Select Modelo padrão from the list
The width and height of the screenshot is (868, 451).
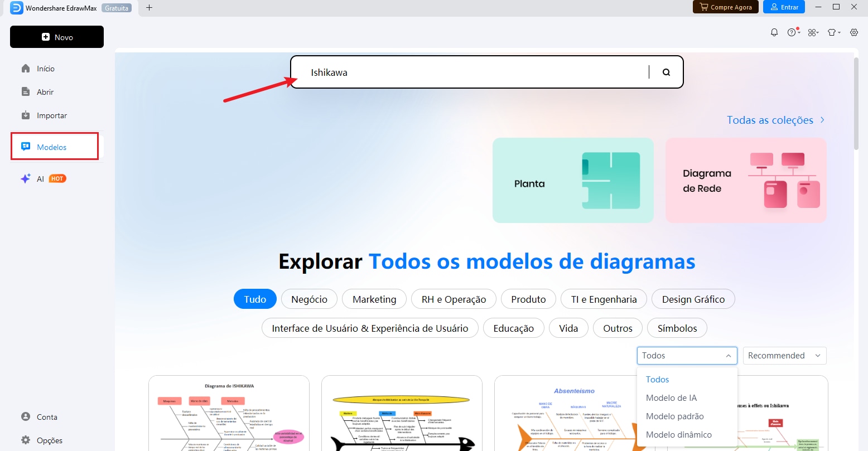pyautogui.click(x=674, y=416)
